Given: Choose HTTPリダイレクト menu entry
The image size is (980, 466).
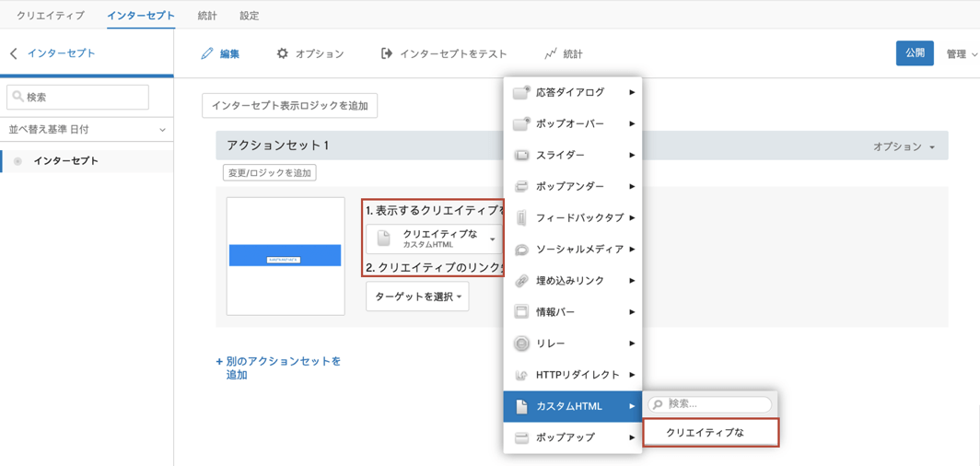Looking at the screenshot, I should click(x=573, y=375).
